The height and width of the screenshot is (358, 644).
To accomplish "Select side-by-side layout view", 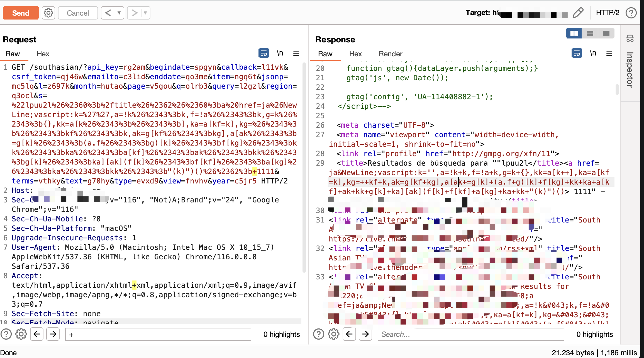I will click(x=574, y=33).
